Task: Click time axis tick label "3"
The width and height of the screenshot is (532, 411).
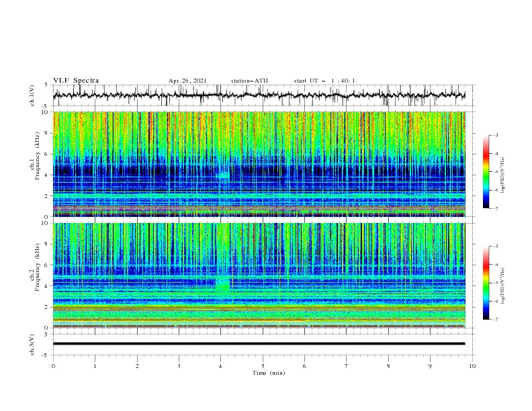Action: tap(179, 366)
